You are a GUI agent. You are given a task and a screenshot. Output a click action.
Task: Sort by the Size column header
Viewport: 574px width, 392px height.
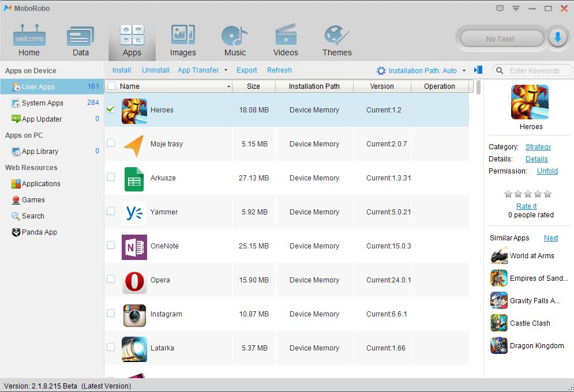(x=253, y=86)
